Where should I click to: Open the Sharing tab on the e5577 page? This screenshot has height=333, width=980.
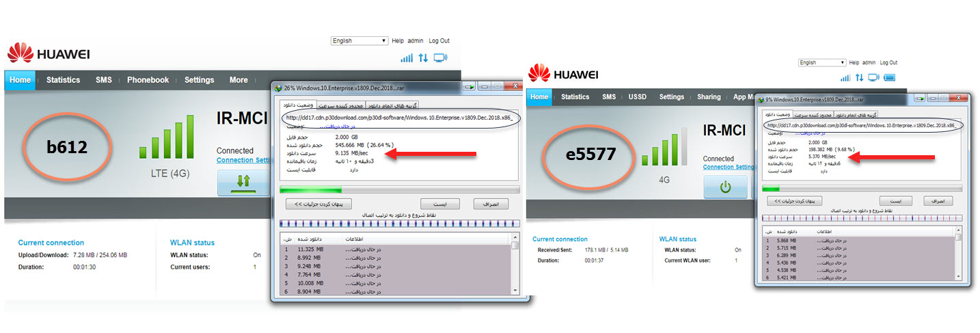click(709, 97)
